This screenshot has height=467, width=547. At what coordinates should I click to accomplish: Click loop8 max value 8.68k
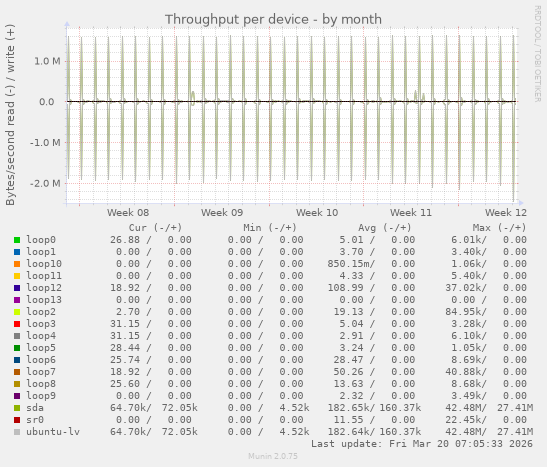tap(466, 384)
